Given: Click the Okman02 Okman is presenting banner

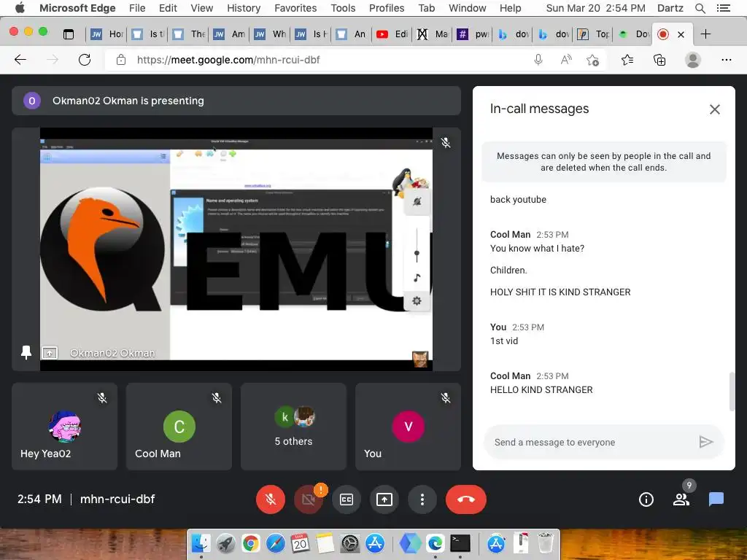Looking at the screenshot, I should [236, 101].
